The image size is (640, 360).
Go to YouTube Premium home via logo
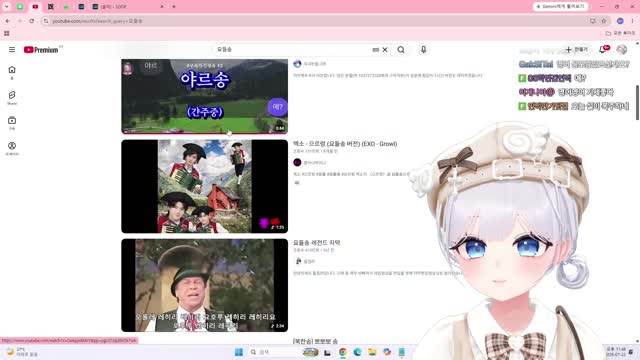tap(41, 50)
